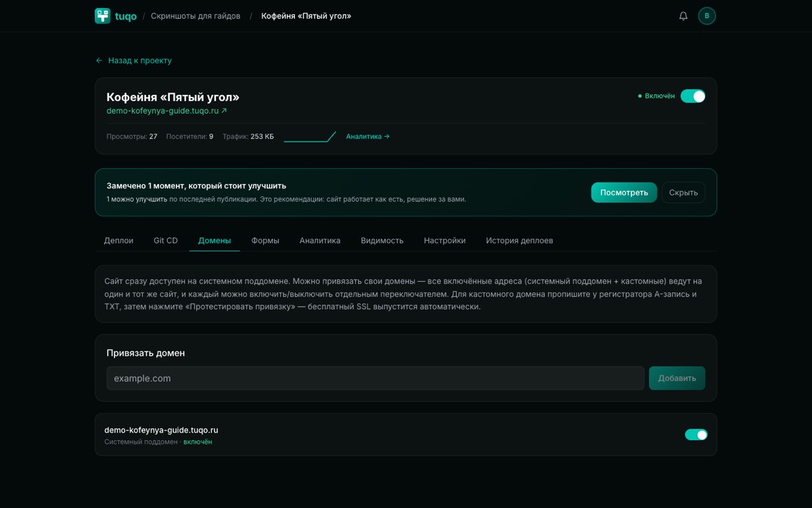
Task: Open the "Настройки" tab
Action: tap(445, 240)
